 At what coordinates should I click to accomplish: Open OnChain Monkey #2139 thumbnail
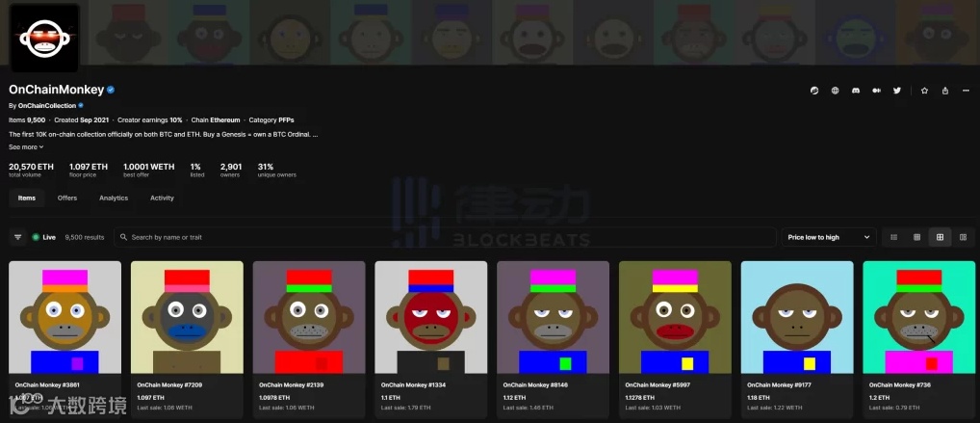coord(309,317)
